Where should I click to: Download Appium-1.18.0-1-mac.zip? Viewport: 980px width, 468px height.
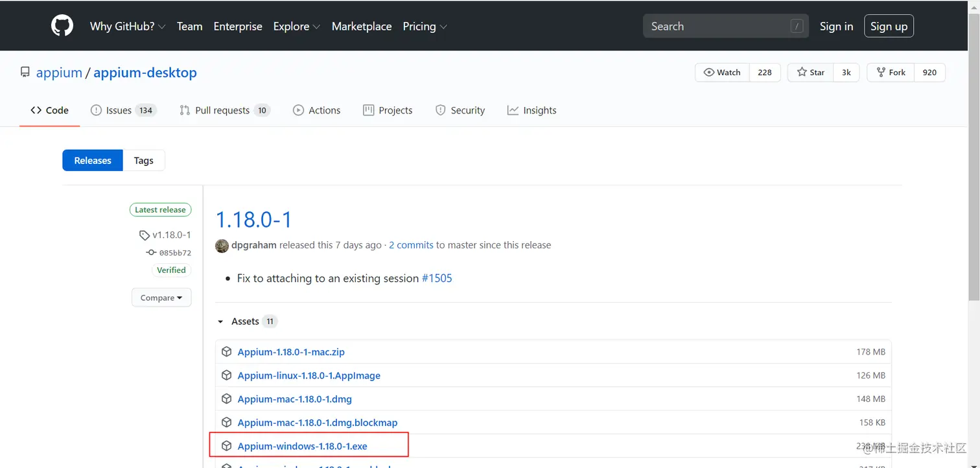coord(291,352)
